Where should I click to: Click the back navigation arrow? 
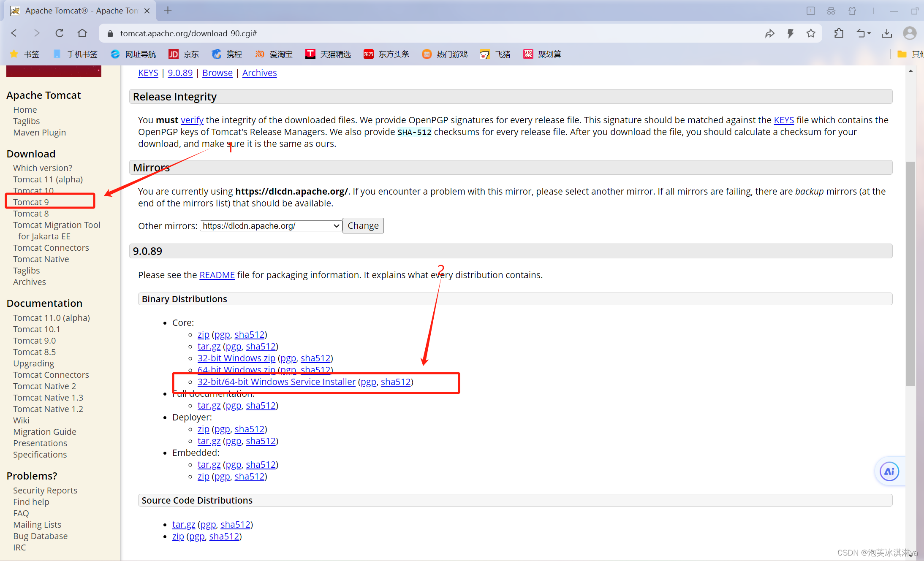(x=14, y=33)
